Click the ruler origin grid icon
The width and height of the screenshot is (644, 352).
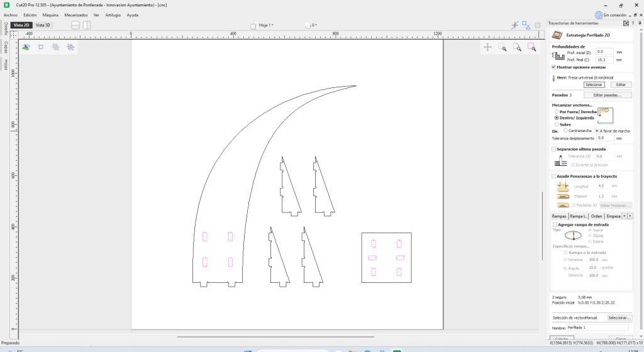tap(14, 35)
